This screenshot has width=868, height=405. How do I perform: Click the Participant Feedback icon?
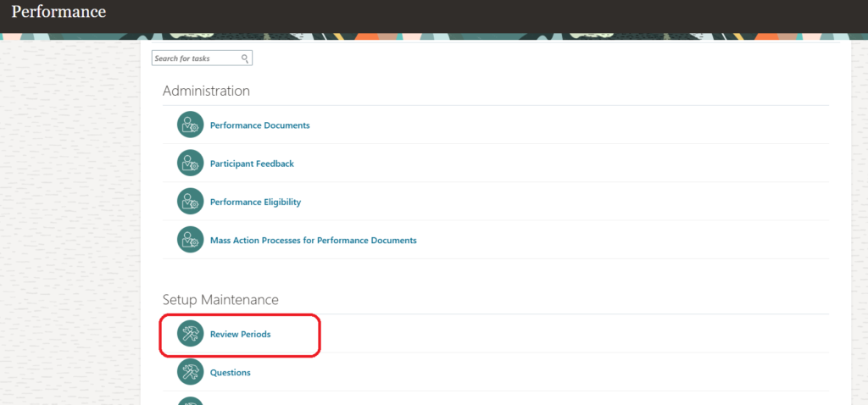[191, 163]
